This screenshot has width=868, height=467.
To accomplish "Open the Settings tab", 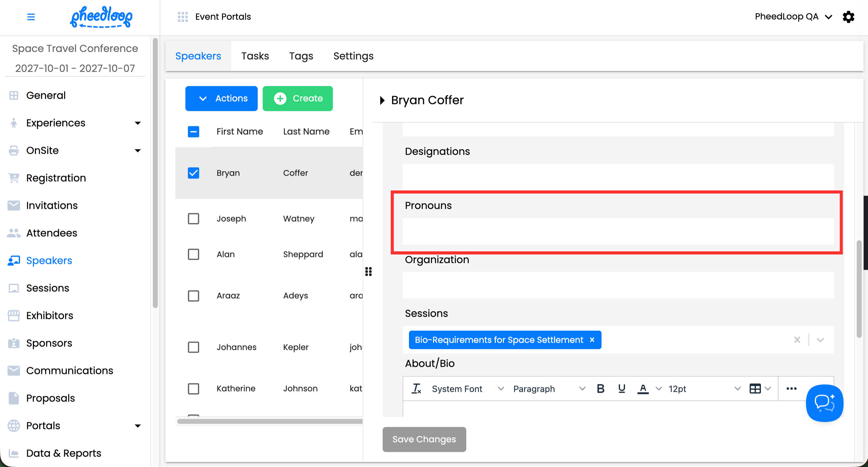I will pos(353,56).
